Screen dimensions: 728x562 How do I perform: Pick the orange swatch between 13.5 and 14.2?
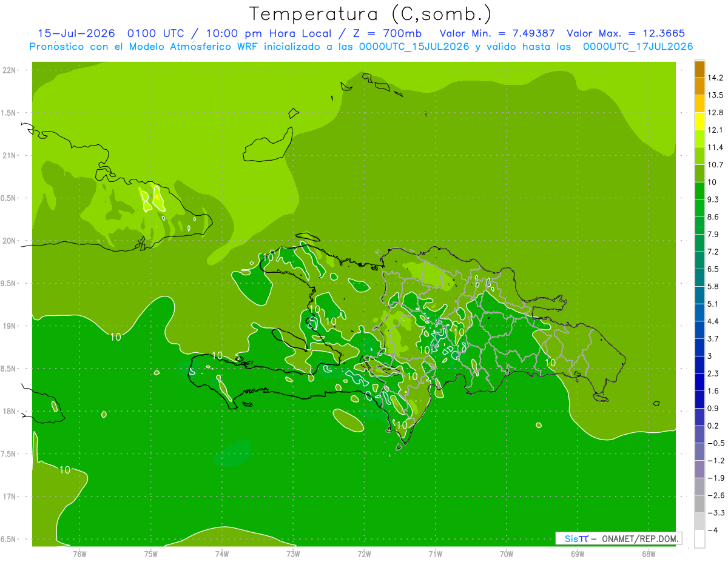tap(699, 86)
